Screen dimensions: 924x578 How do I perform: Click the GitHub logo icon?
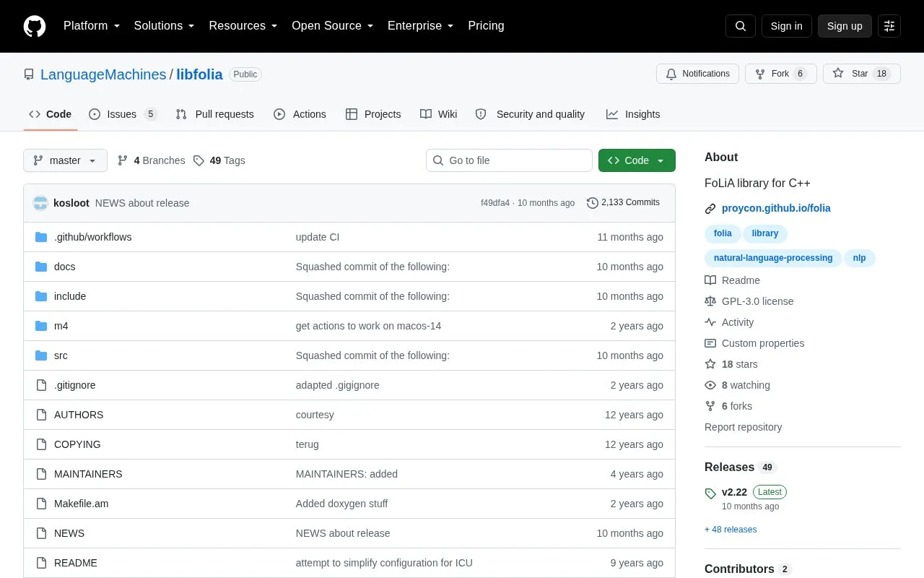pos(35,26)
